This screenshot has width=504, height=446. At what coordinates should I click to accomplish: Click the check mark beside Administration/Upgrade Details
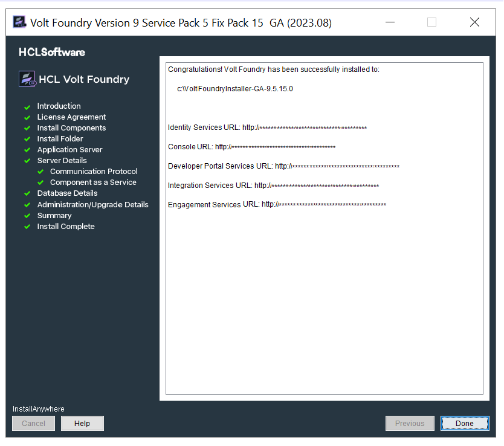pos(27,205)
